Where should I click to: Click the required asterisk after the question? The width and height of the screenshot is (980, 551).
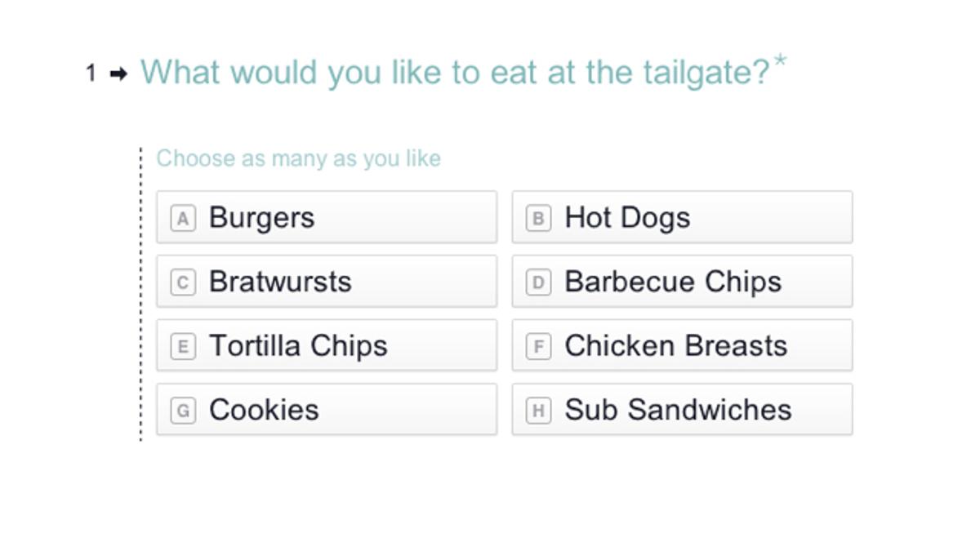pyautogui.click(x=780, y=61)
